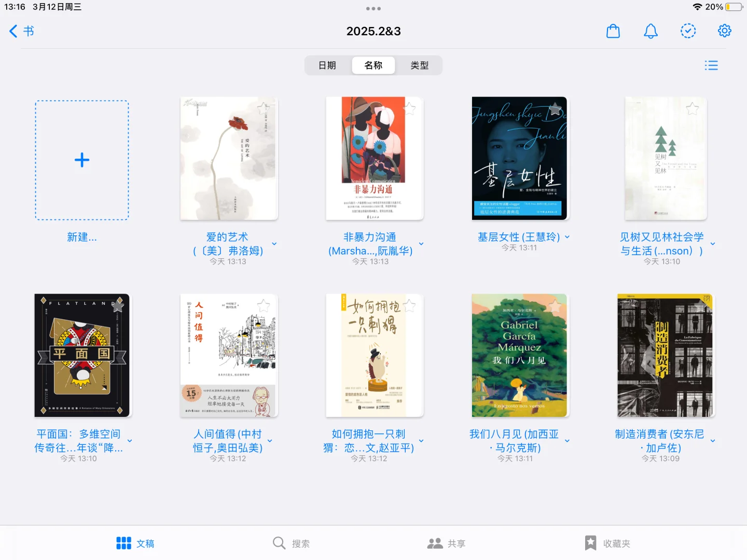Screen dimensions: 747x560
Task: Tap the three-dot multitasking indicator
Action: (x=374, y=8)
